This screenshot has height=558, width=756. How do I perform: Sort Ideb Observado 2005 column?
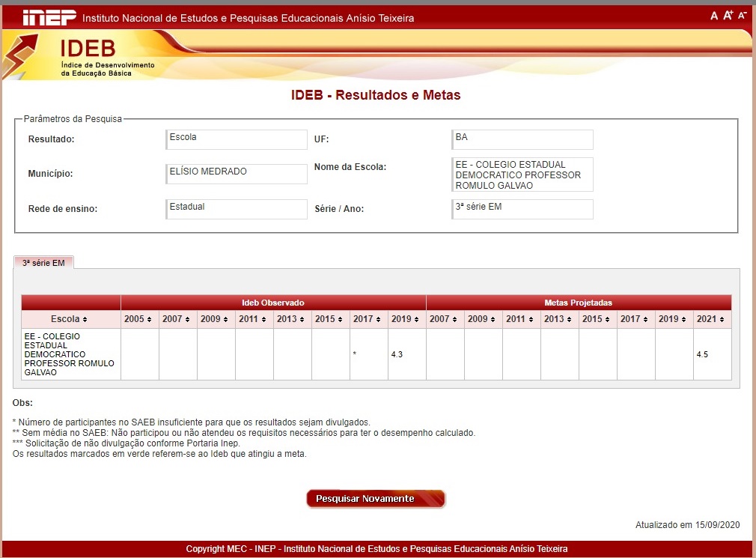click(x=139, y=319)
